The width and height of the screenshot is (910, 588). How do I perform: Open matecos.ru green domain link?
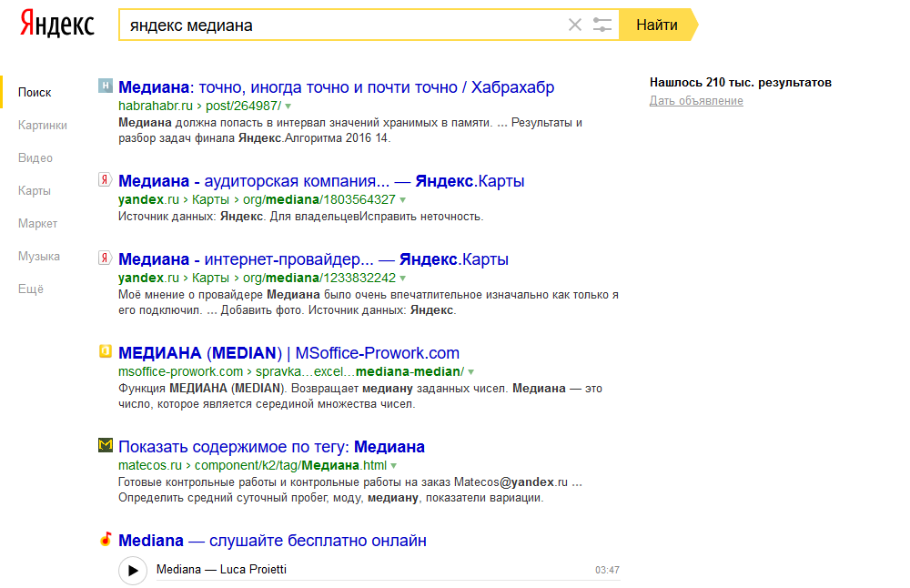click(x=150, y=465)
